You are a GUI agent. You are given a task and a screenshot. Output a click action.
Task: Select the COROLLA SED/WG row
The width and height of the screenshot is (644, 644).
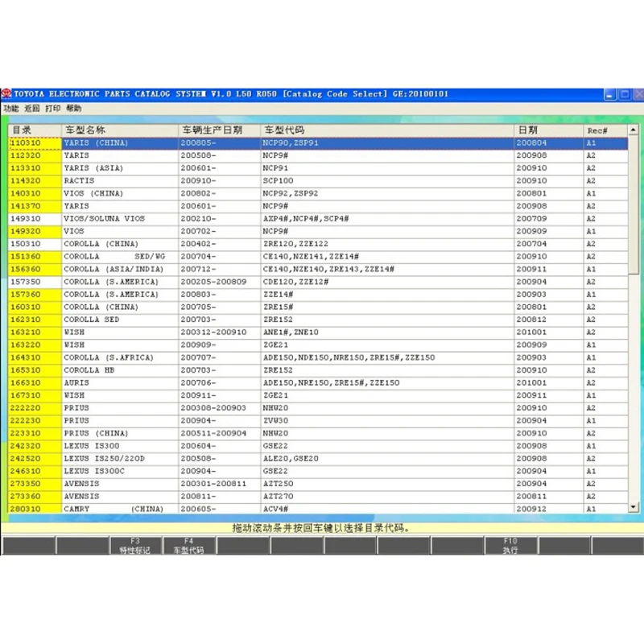(x=318, y=257)
